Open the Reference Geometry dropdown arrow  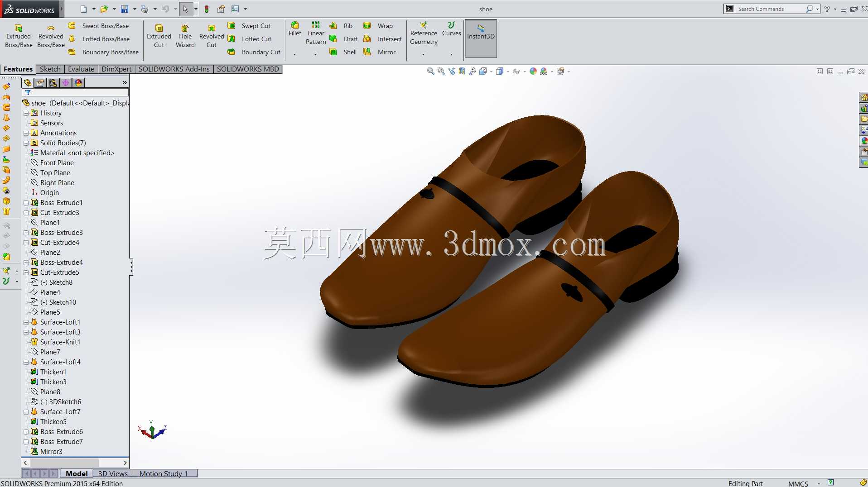(x=424, y=54)
